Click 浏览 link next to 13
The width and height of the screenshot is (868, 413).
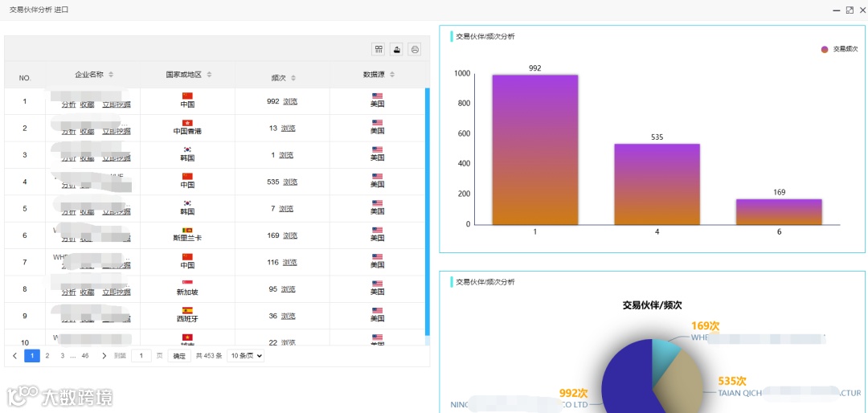[288, 128]
